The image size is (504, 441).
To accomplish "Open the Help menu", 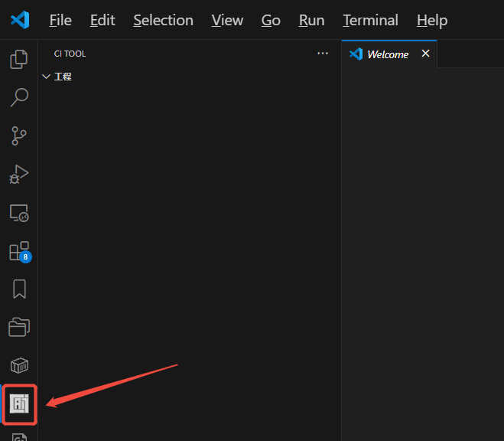I will [432, 20].
